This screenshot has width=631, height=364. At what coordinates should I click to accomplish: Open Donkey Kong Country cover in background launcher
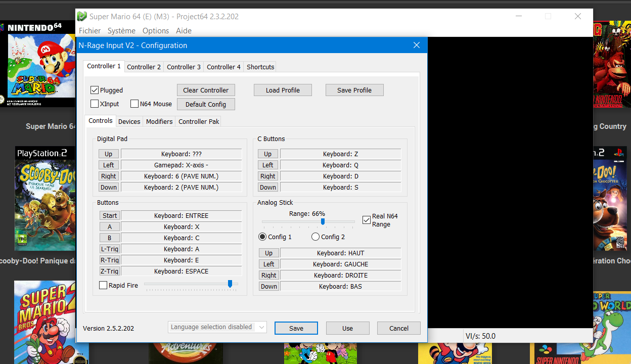coord(612,64)
